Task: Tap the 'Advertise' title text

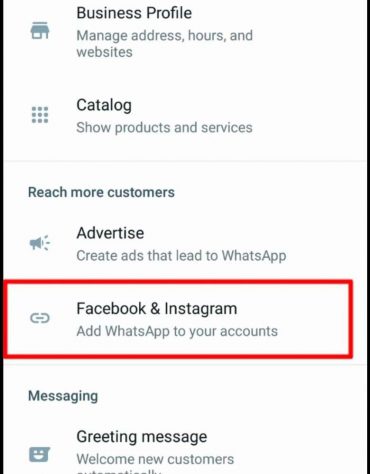Action: [110, 233]
